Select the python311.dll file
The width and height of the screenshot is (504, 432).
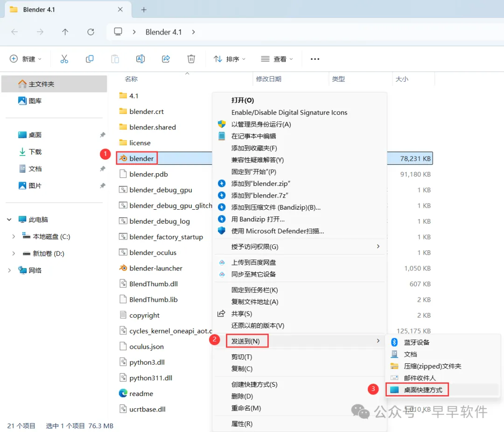point(146,378)
